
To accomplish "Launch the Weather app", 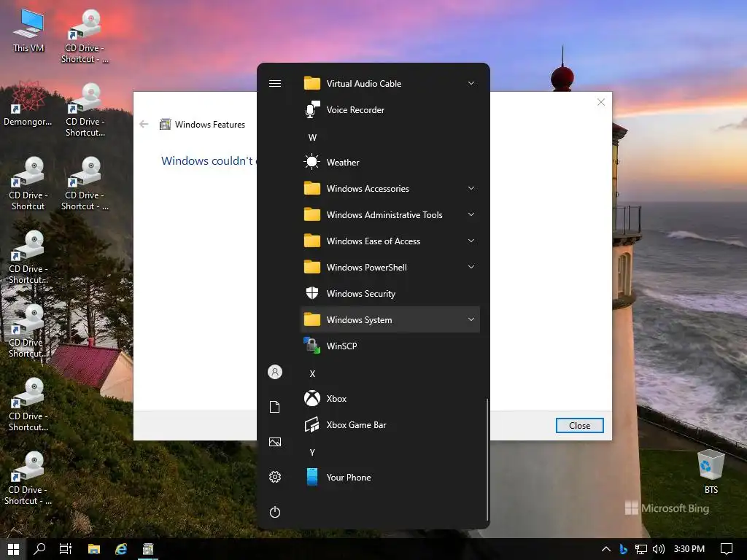I will (390, 163).
